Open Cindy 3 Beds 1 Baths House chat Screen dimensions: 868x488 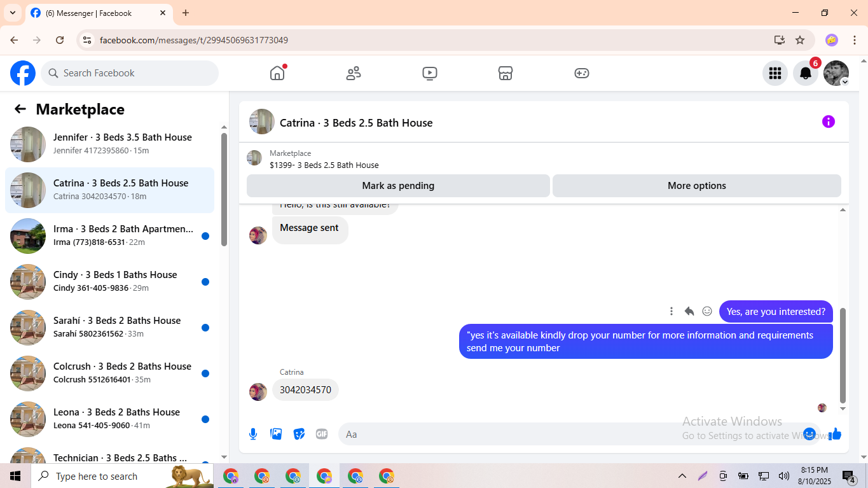tap(109, 282)
